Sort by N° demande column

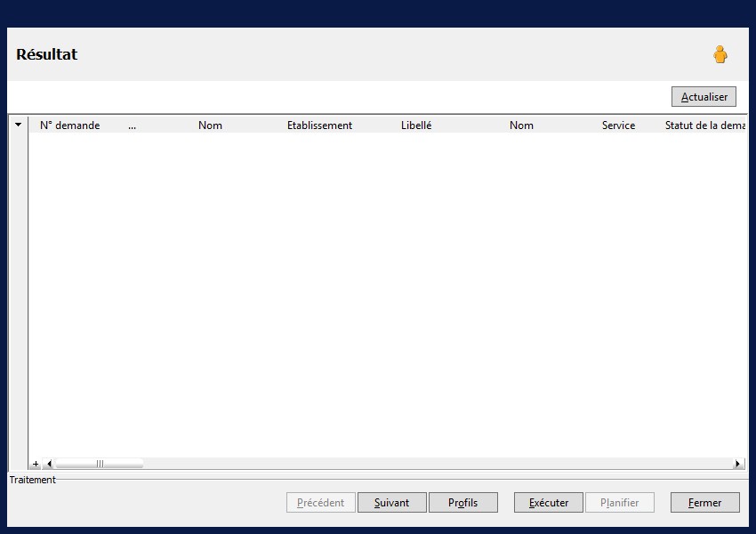(x=70, y=125)
